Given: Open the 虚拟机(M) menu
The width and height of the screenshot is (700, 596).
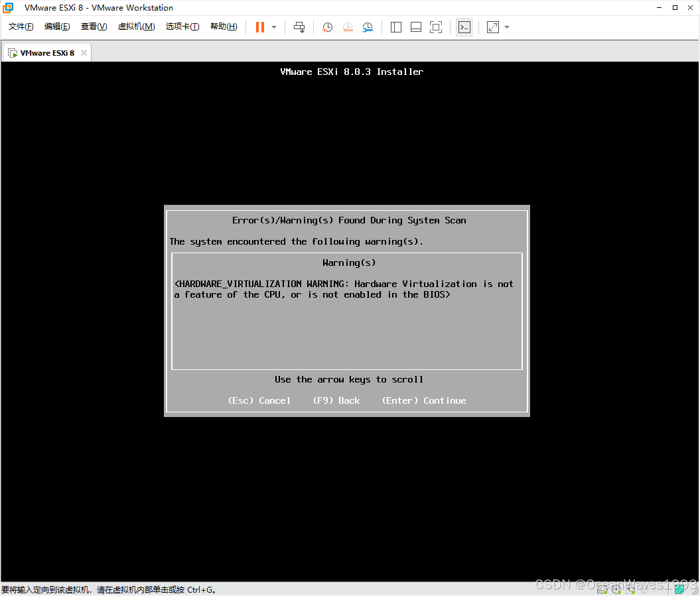Looking at the screenshot, I should coord(136,27).
